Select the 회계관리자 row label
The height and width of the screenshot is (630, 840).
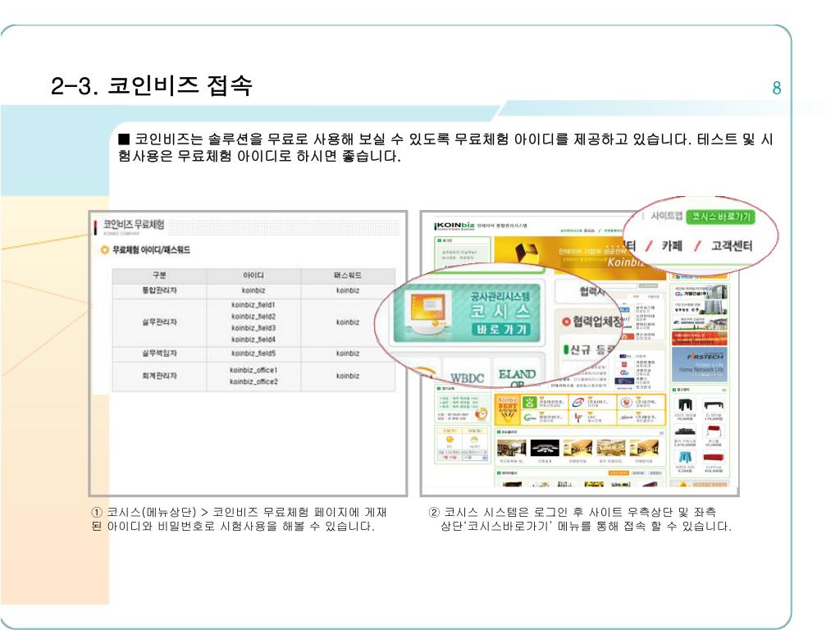click(x=159, y=376)
